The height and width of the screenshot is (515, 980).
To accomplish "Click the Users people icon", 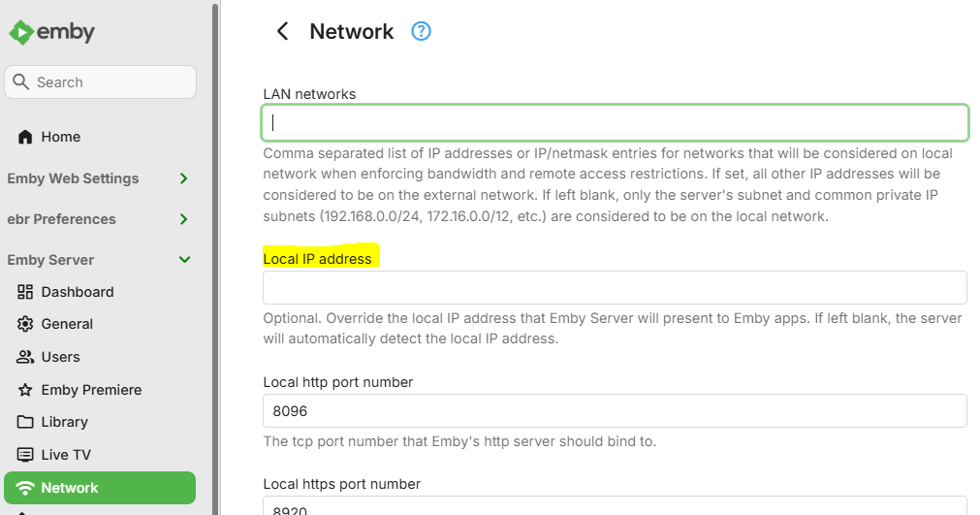I will (x=25, y=357).
